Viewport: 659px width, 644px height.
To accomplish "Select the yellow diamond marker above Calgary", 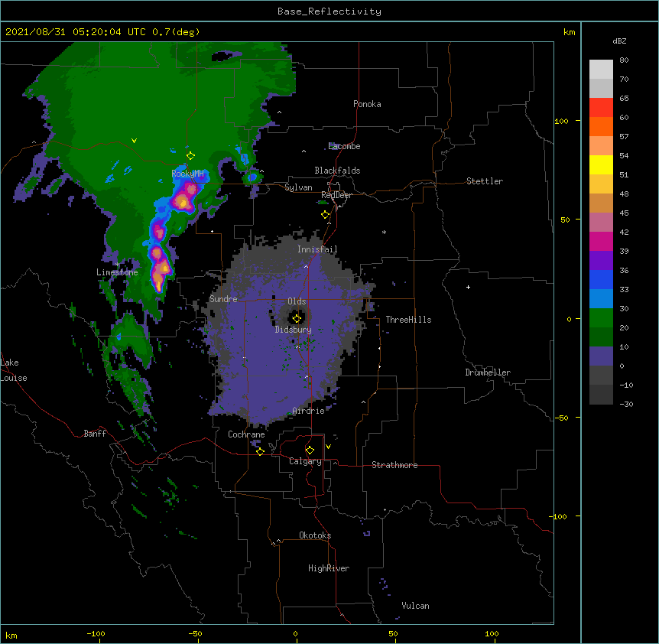I will 310,450.
